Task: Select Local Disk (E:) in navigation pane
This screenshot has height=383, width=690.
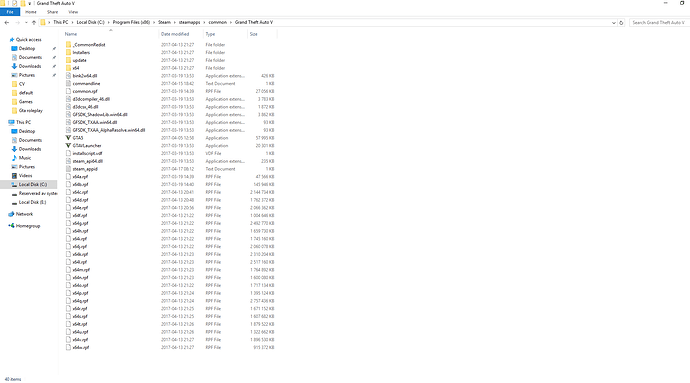Action: (x=32, y=202)
